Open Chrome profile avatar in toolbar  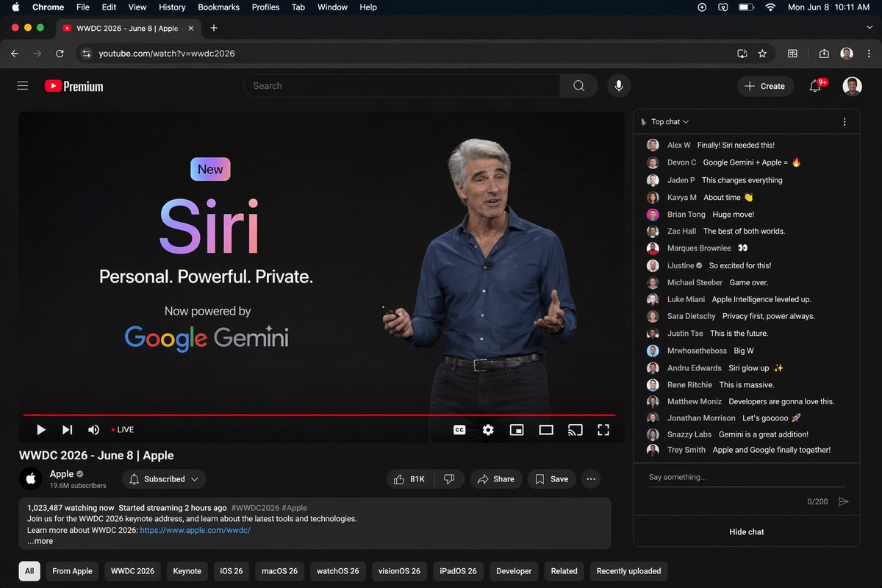click(x=847, y=54)
